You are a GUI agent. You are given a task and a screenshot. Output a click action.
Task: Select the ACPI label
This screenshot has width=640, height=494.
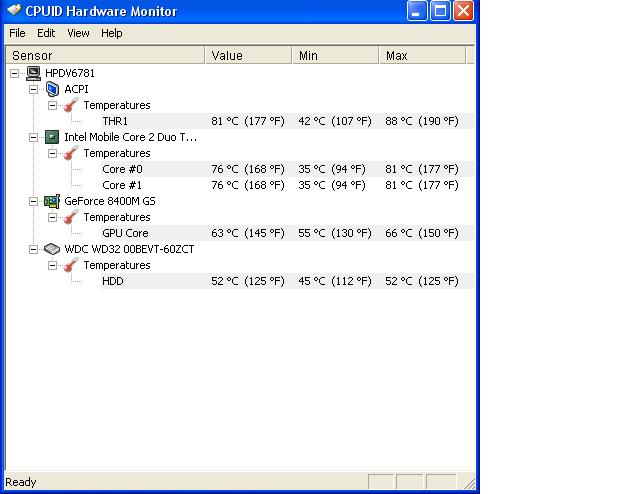pyautogui.click(x=76, y=89)
